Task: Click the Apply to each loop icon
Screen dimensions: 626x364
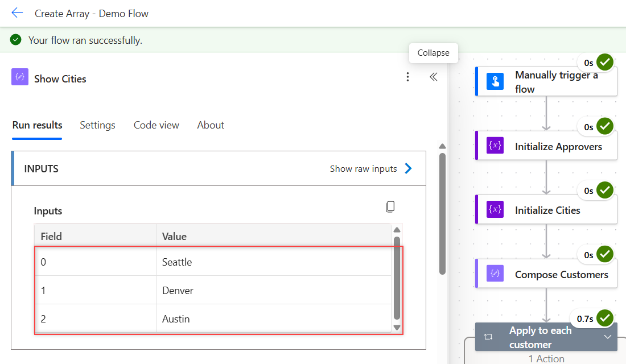Action: pos(488,337)
